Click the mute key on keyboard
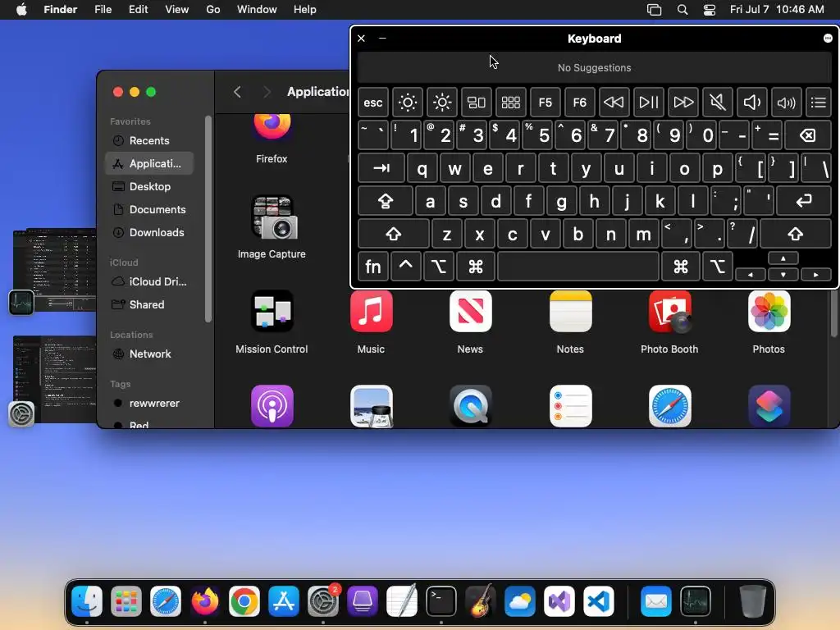Viewport: 840px width, 630px height. [717, 103]
